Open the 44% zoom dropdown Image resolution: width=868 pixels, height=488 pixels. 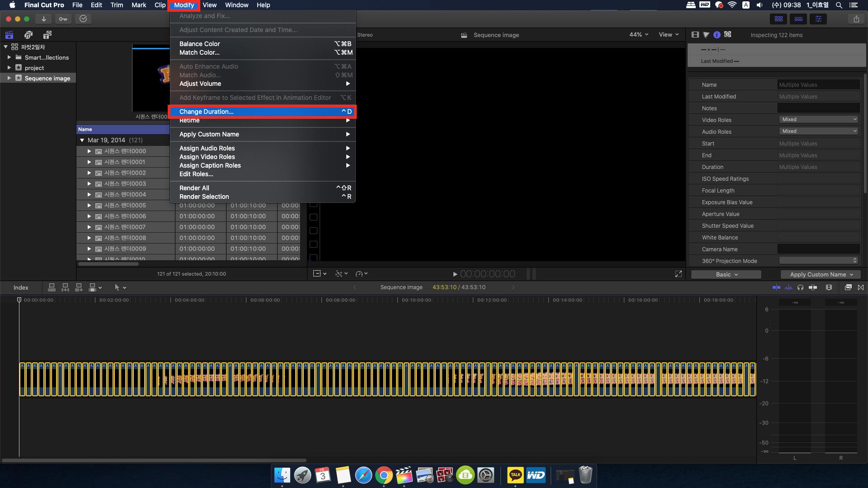(x=638, y=34)
